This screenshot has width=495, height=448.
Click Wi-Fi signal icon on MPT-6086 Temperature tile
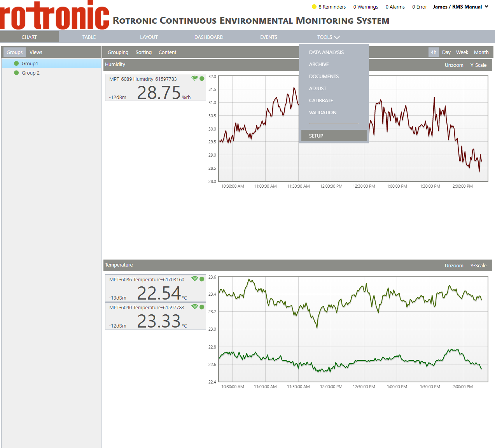(195, 279)
